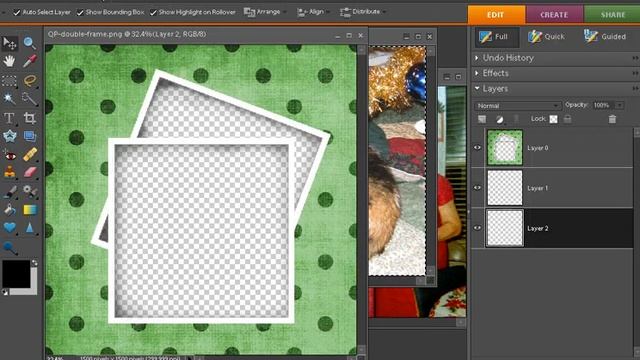Select the Clone Stamp tool
The width and height of the screenshot is (640, 360).
9,173
